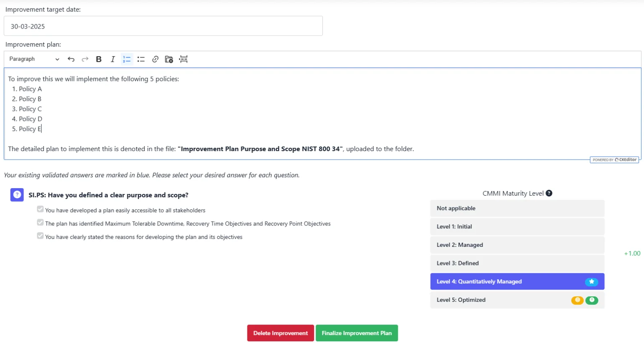
Task: Undo the last edit in editor
Action: point(71,59)
